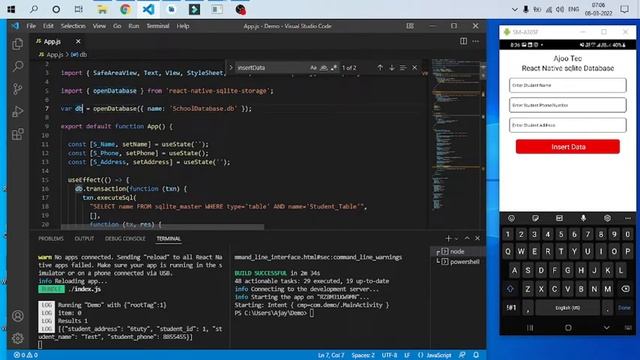Image resolution: width=640 pixels, height=360 pixels.
Task: Switch to the Output panel tab
Action: (84, 238)
